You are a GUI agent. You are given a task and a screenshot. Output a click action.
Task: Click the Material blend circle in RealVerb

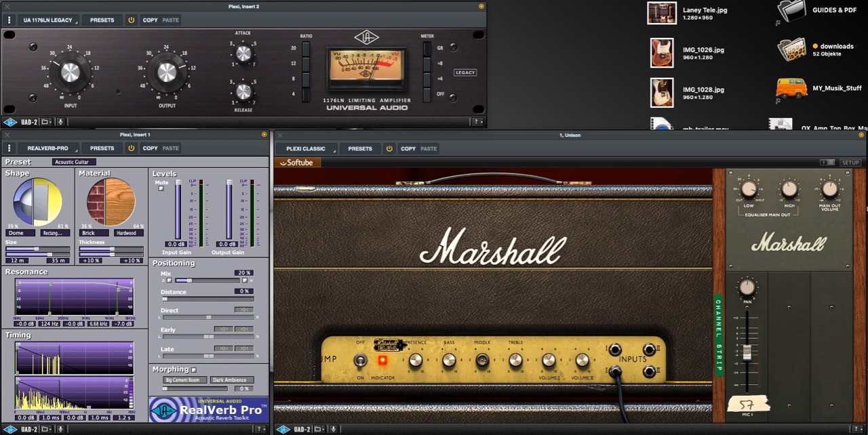point(111,202)
